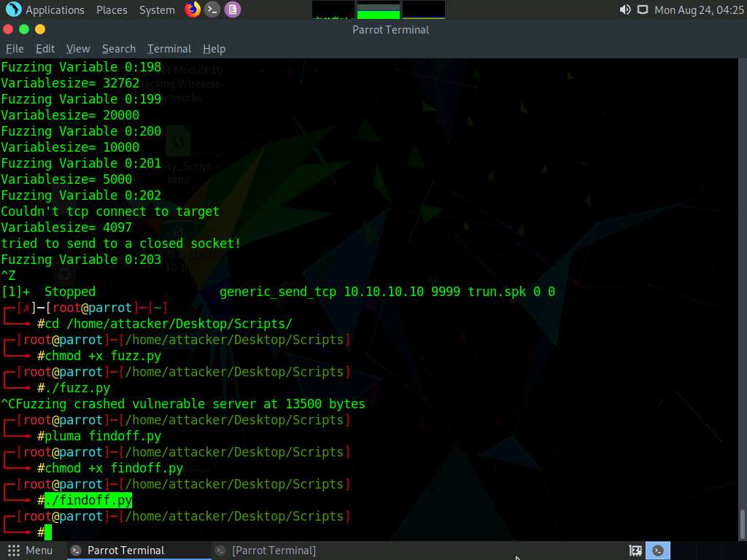This screenshot has width=747, height=560.
Task: Click the 'Fuzzing Variable 0:198' line
Action: (81, 67)
